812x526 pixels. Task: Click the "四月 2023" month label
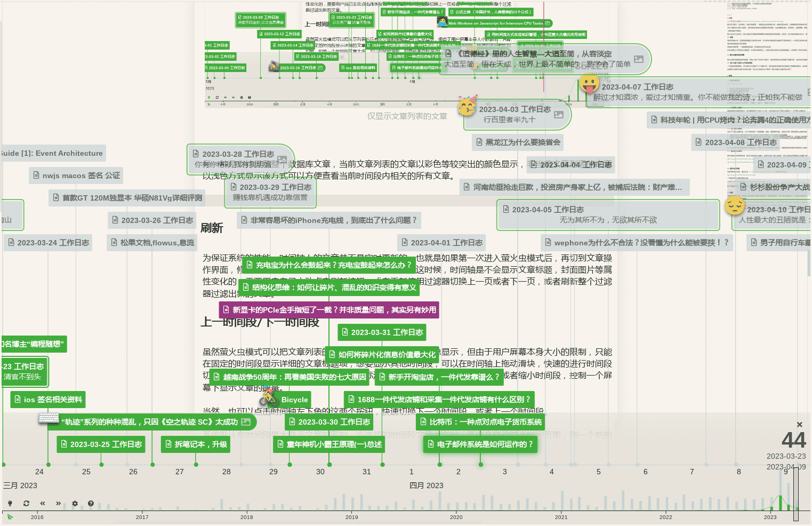[426, 485]
